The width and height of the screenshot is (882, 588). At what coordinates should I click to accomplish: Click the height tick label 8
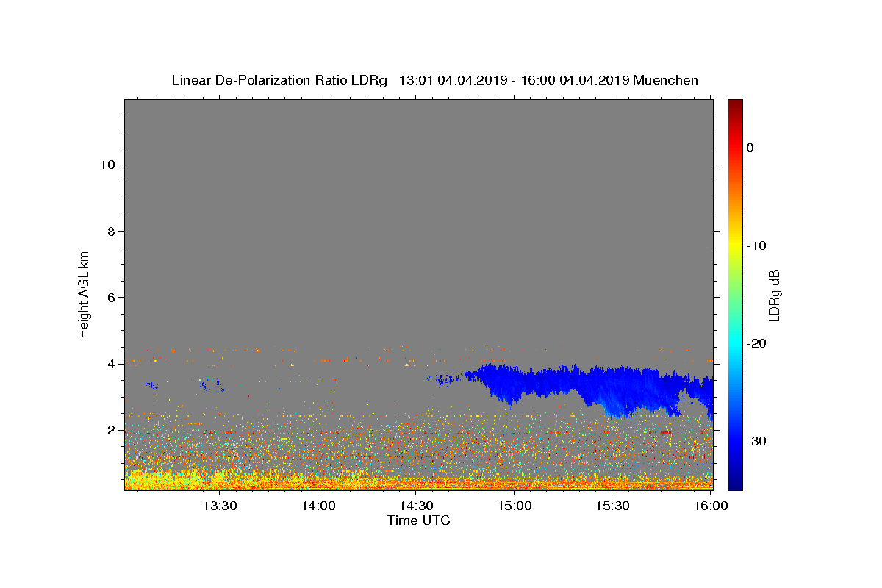pos(110,231)
